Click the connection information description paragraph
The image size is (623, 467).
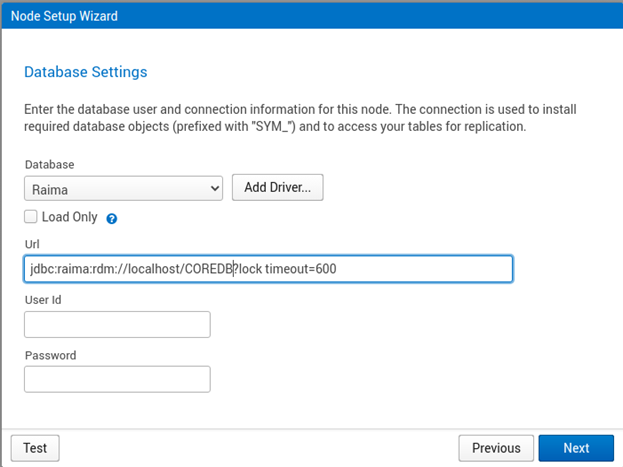point(300,118)
